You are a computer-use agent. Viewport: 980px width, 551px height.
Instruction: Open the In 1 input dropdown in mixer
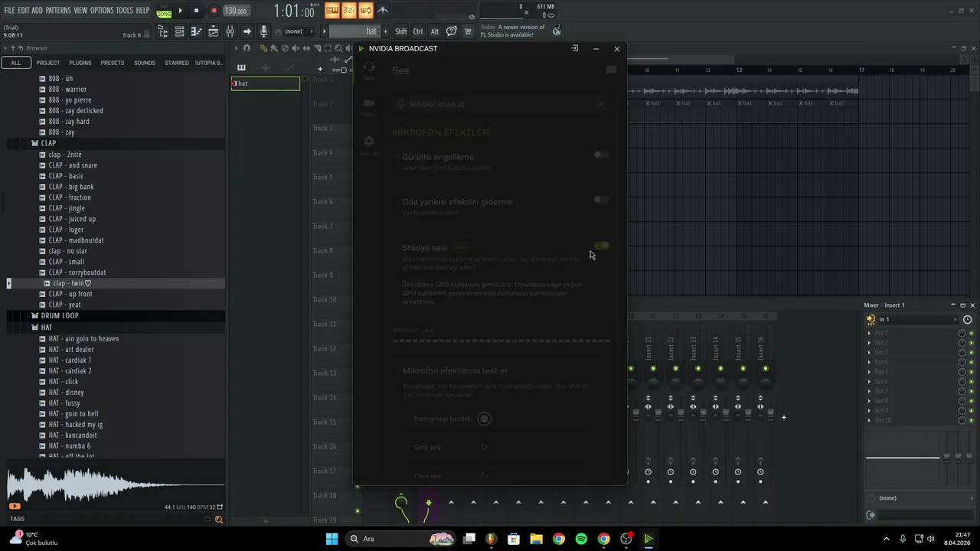pos(912,319)
